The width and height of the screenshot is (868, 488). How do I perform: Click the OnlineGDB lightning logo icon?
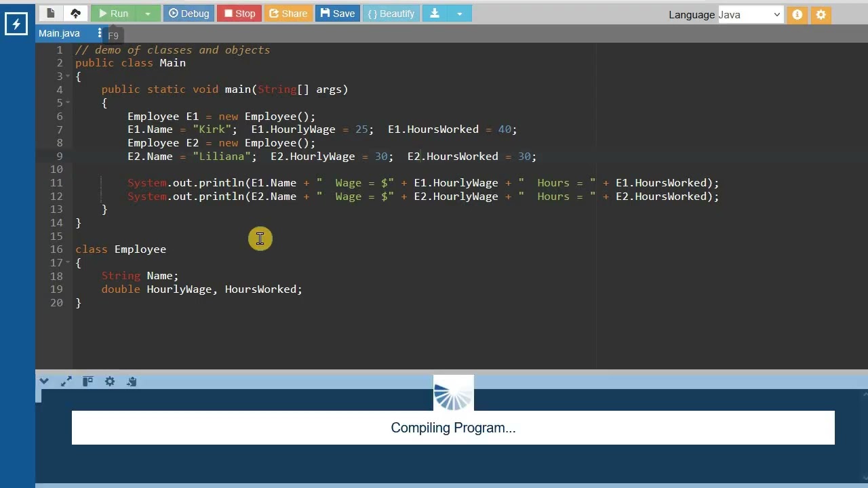coord(16,24)
